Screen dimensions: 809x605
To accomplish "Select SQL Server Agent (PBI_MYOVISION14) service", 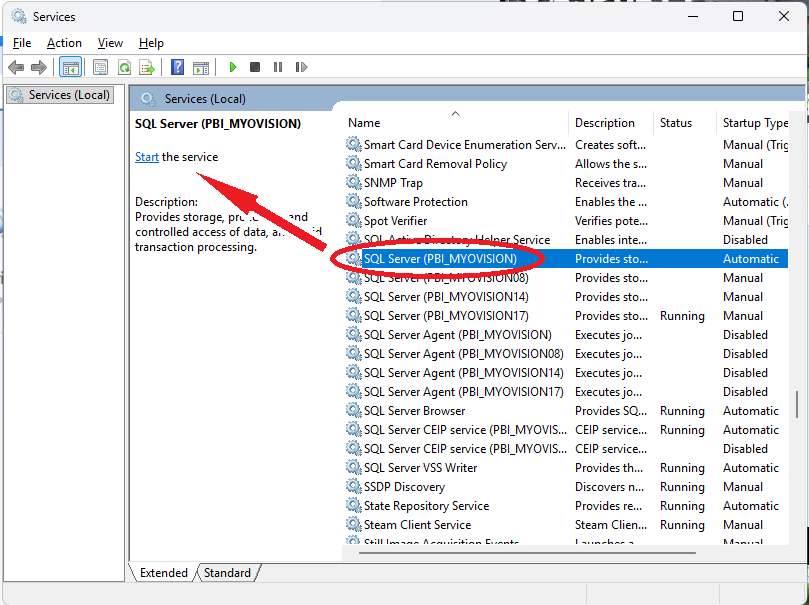I will [464, 373].
